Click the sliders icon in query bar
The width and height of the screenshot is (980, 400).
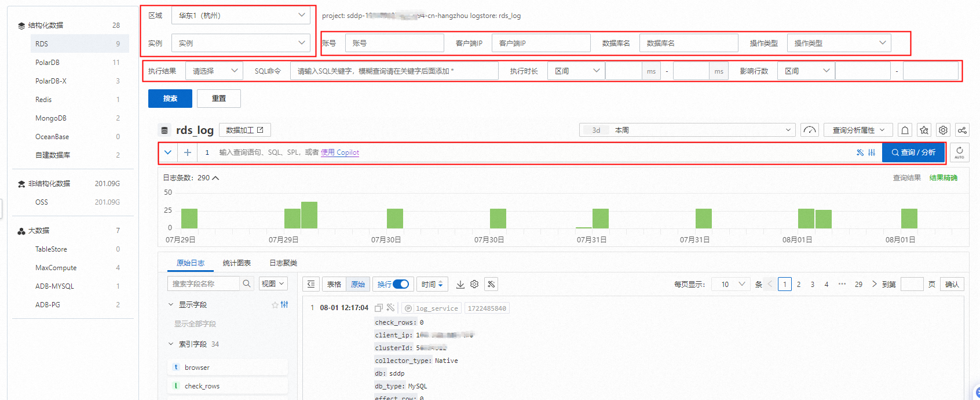click(x=872, y=152)
